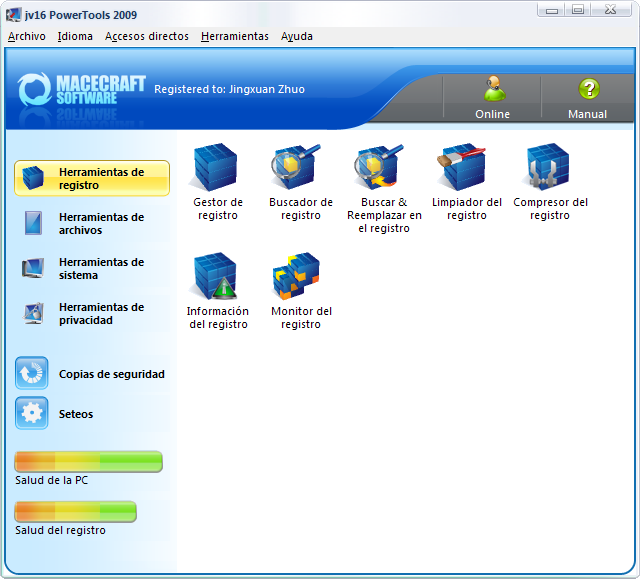Open the Compresor del registro tool
This screenshot has width=640, height=579.
550,167
